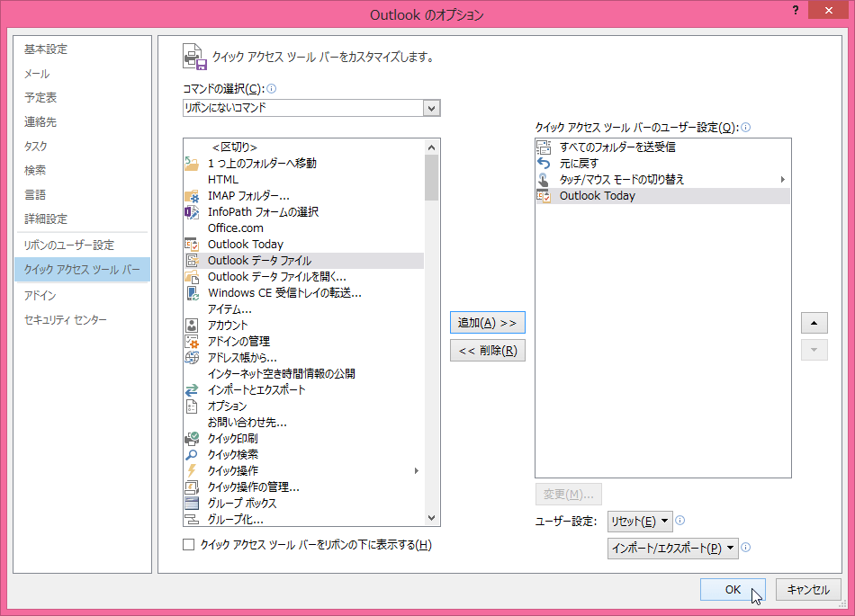This screenshot has height=616, width=855.
Task: Click the グループ化 icon
Action: [192, 520]
